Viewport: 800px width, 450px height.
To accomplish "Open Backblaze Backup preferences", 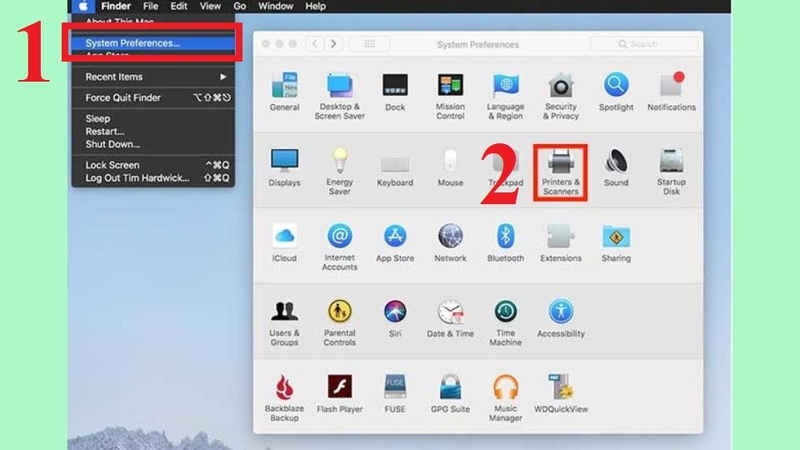I will [284, 398].
